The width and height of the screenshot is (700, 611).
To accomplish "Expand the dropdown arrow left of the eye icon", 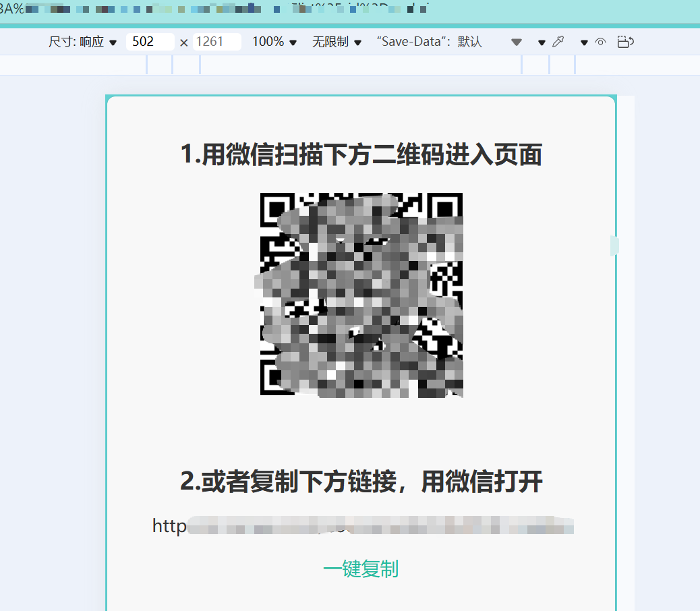I will tap(585, 42).
